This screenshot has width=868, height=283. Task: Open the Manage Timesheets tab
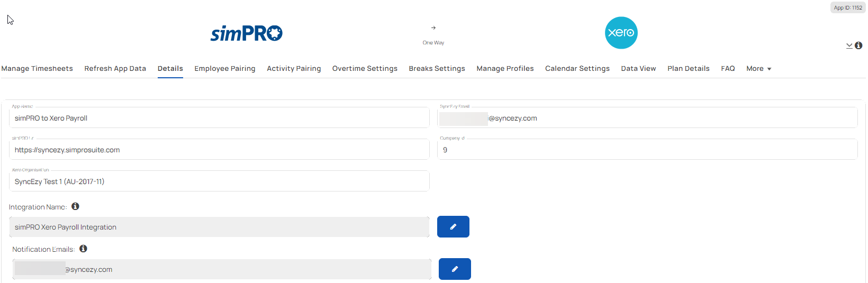[x=37, y=68]
